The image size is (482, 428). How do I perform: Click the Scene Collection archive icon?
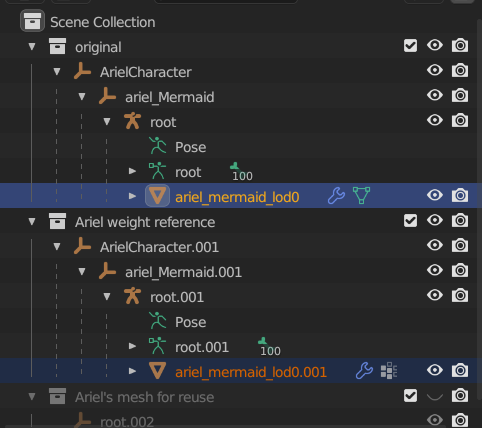click(32, 21)
